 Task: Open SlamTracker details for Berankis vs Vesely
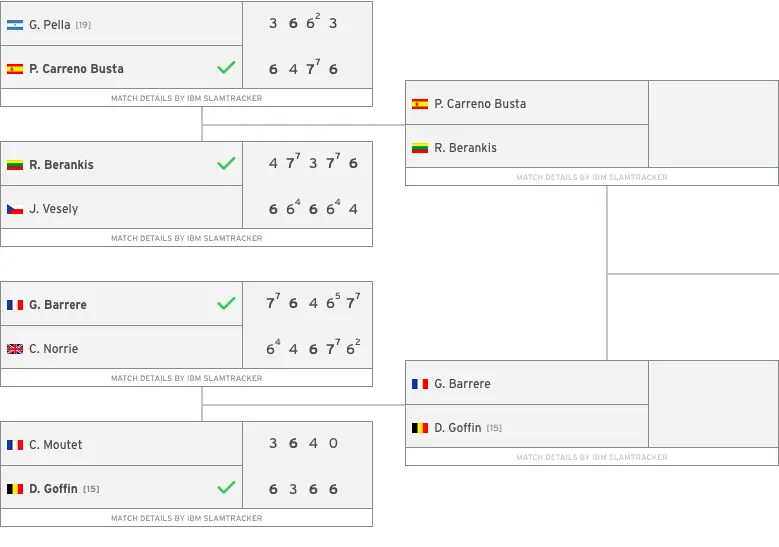click(x=186, y=238)
